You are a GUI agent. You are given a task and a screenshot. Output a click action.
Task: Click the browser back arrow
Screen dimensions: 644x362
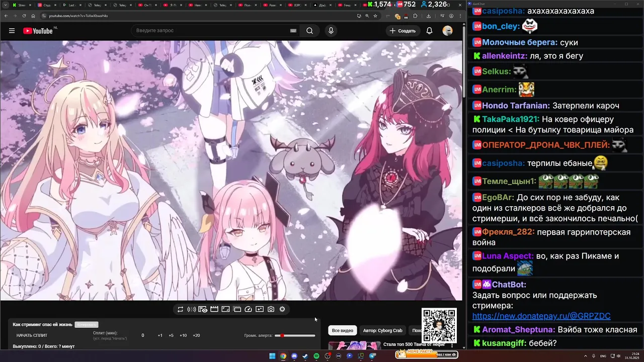[7, 16]
